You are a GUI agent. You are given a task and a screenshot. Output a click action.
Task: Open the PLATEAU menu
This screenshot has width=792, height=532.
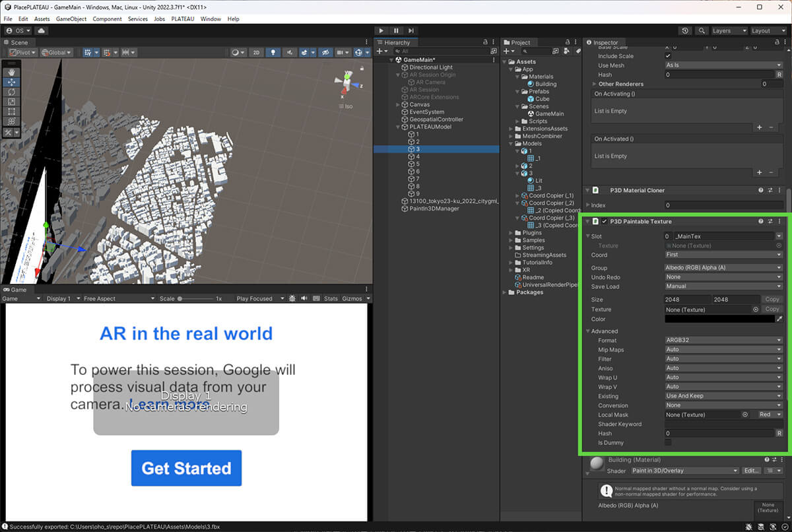point(183,19)
